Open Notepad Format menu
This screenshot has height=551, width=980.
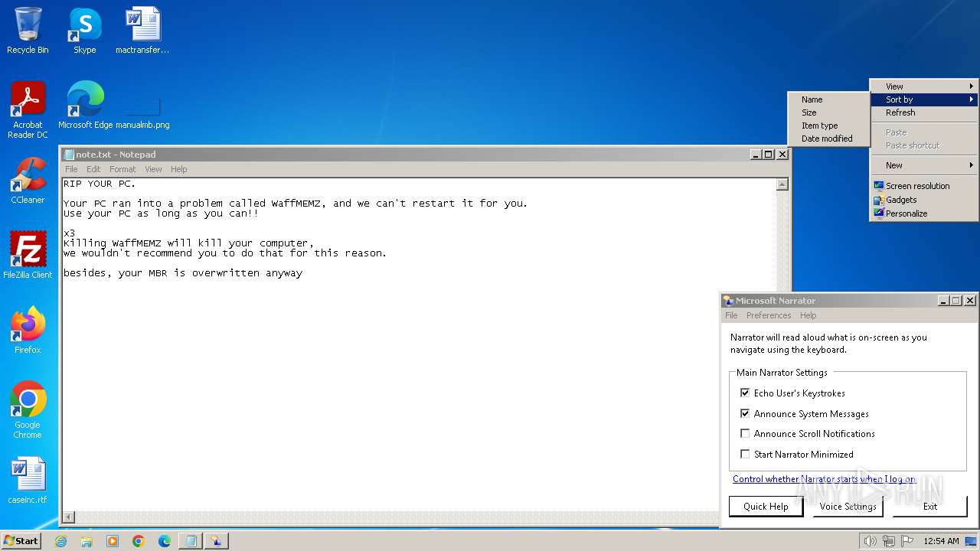click(x=122, y=169)
